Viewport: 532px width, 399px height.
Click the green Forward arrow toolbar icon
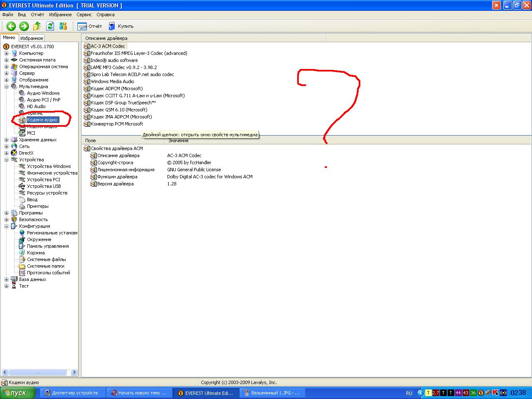24,26
